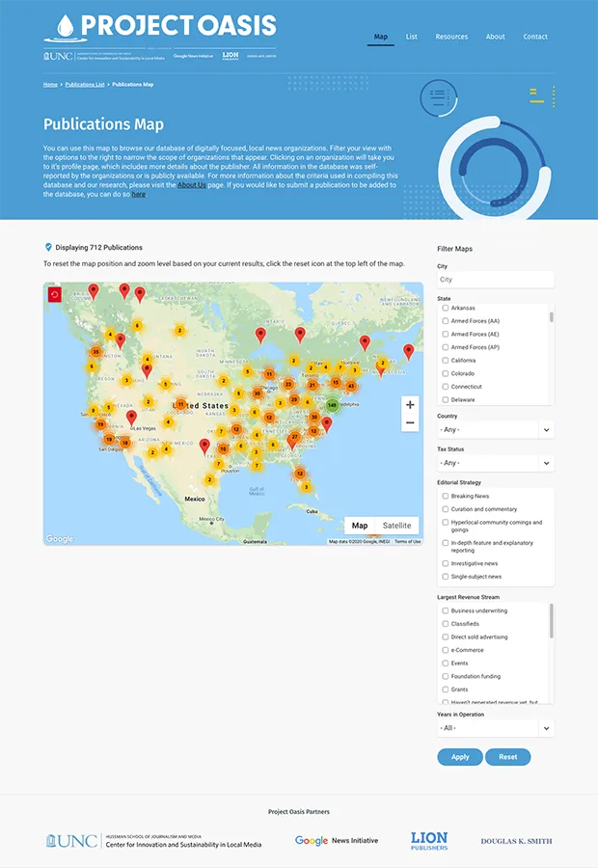598x868 pixels.
Task: Click the Largest Revenue Stream list scrollbar
Action: 552,621
